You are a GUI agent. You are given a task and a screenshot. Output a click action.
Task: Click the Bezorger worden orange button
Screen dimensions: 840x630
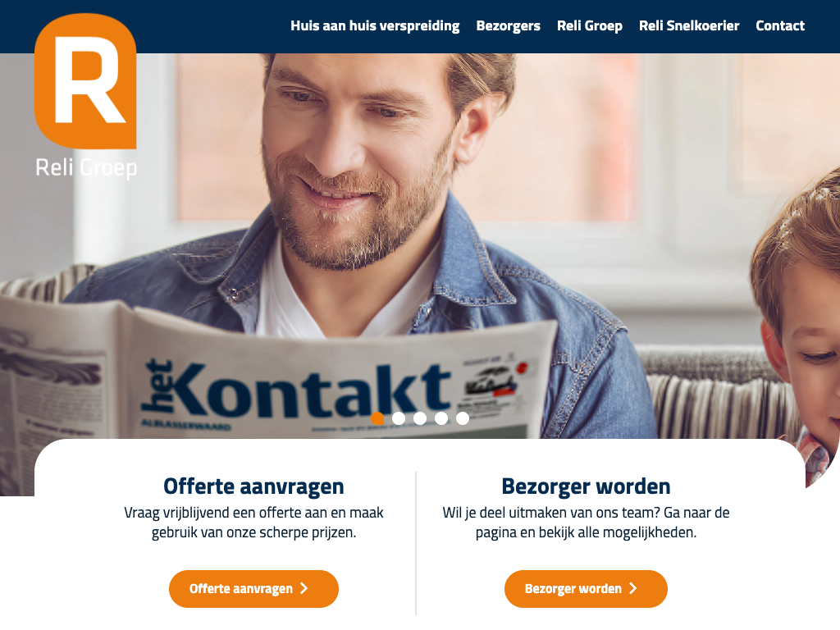586,589
